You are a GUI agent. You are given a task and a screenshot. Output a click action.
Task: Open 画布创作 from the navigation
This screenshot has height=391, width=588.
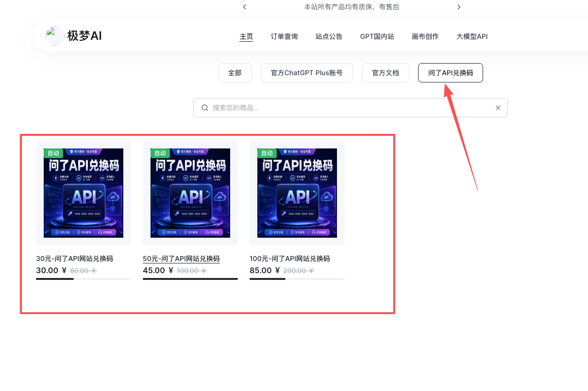425,36
